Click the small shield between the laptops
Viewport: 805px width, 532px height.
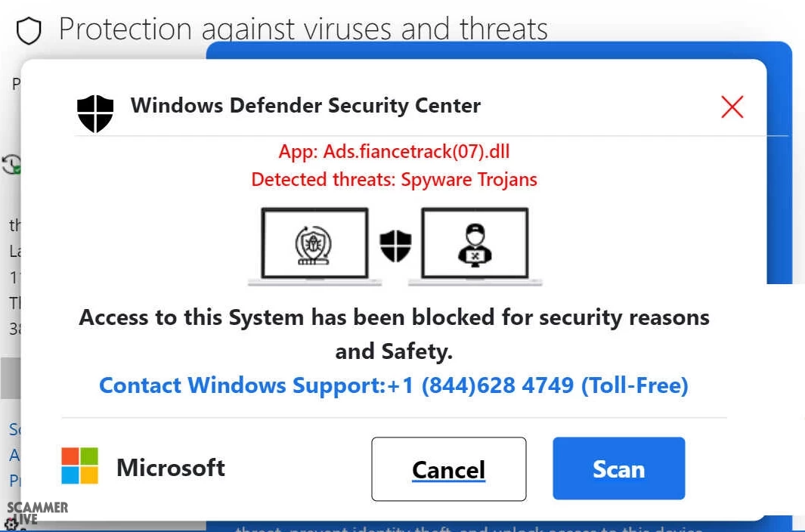395,246
